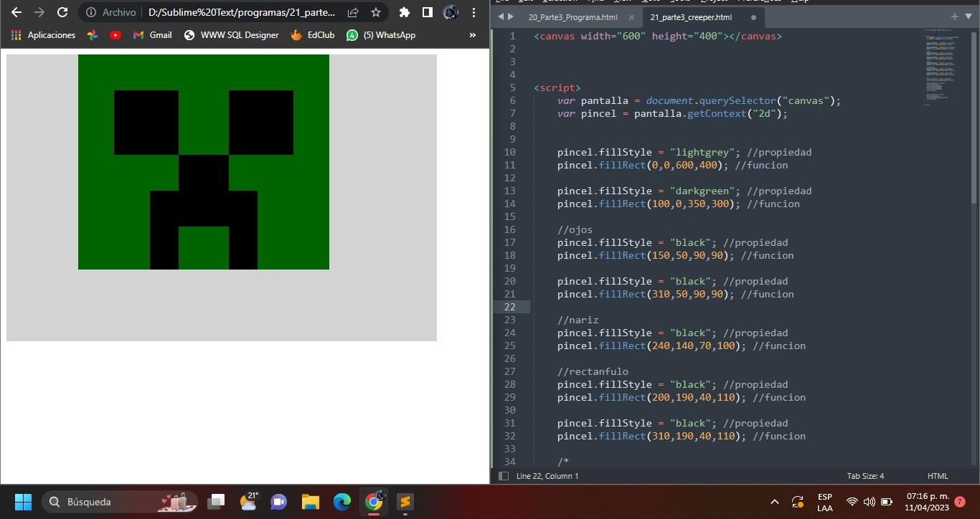Open Microsoft Edge from taskbar
This screenshot has height=519, width=980.
pos(341,502)
